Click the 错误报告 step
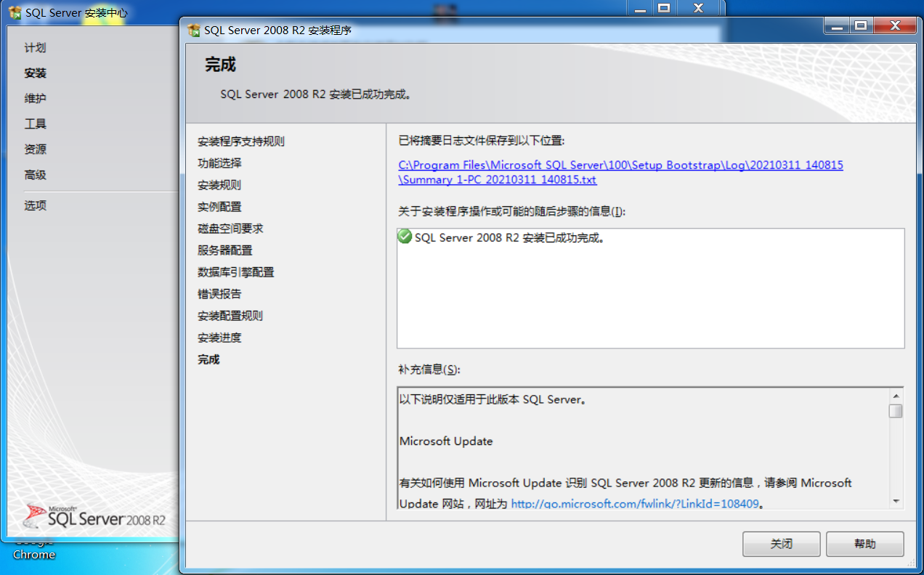Screen dimensions: 924x575 click(x=219, y=294)
